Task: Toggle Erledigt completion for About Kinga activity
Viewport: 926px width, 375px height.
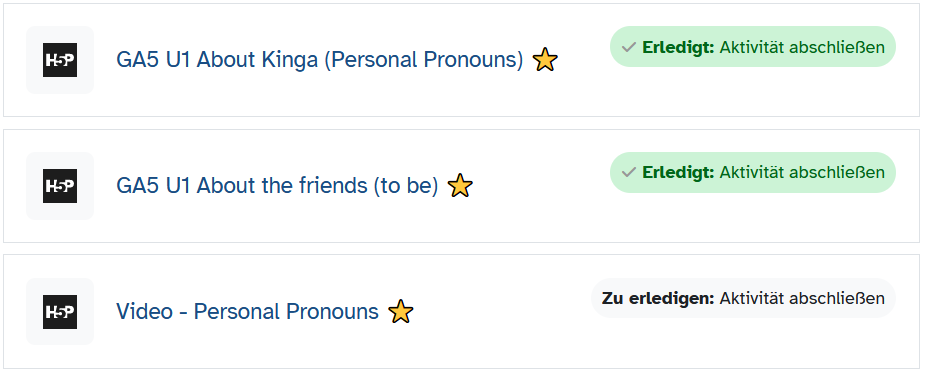Action: (x=752, y=47)
